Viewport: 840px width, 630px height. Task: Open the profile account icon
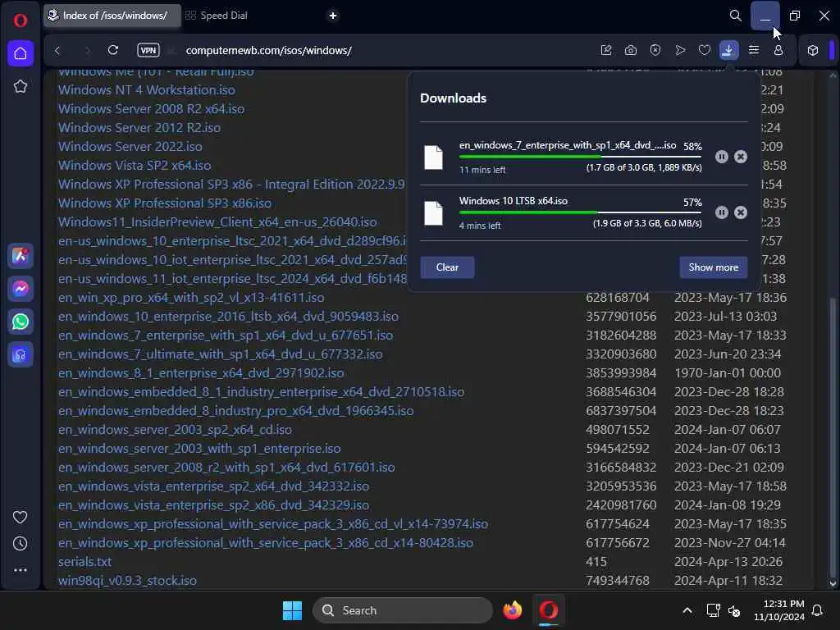point(778,50)
